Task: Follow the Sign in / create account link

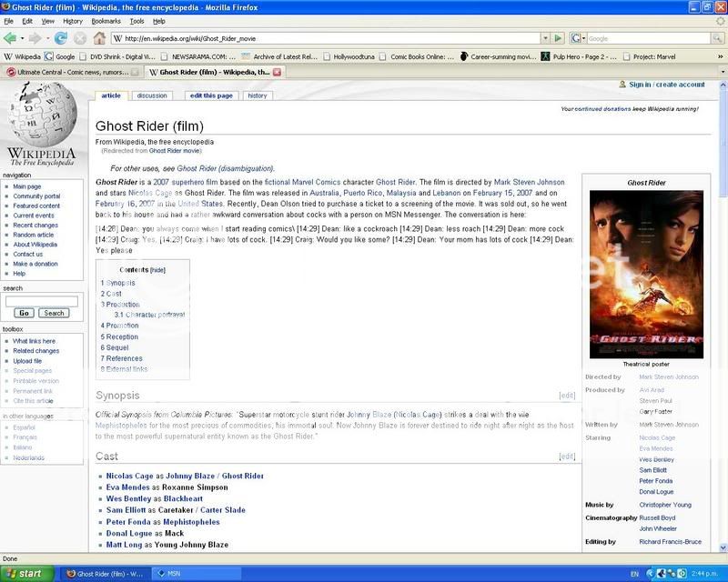Action: (667, 85)
